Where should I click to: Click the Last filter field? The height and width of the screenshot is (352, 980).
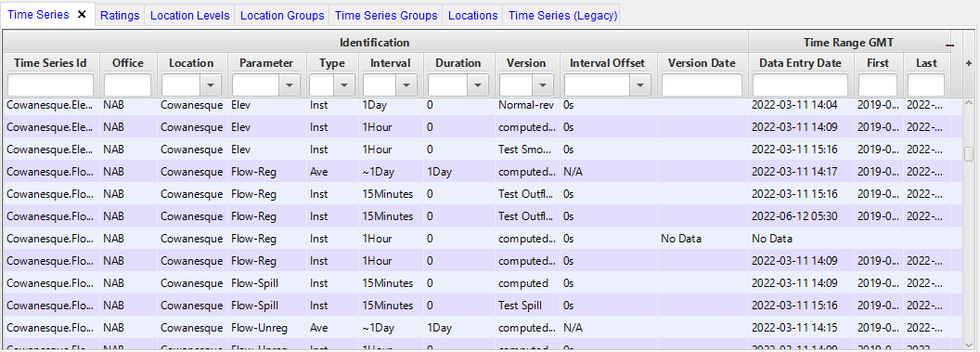(x=926, y=85)
